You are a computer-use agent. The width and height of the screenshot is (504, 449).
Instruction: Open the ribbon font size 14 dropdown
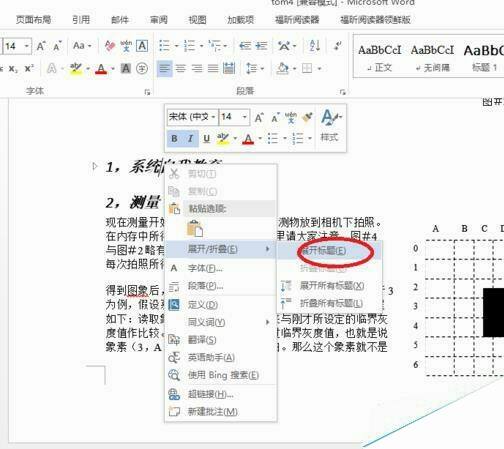pos(27,46)
